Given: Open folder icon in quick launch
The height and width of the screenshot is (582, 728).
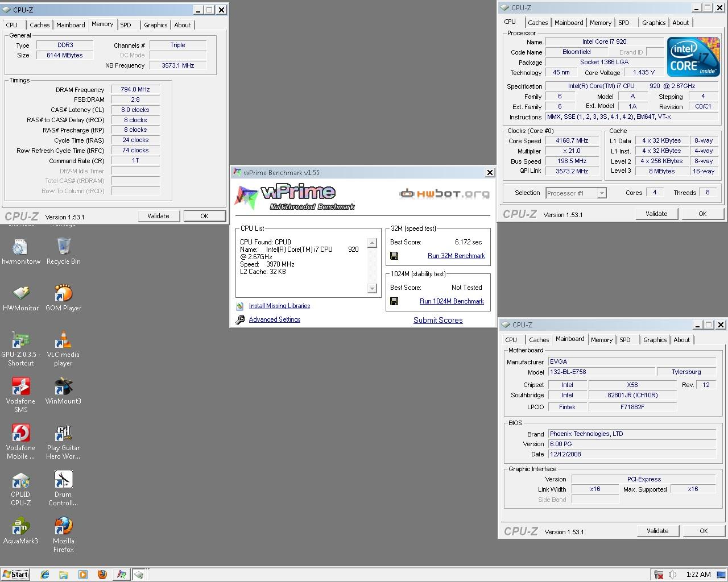Looking at the screenshot, I should pyautogui.click(x=64, y=575).
